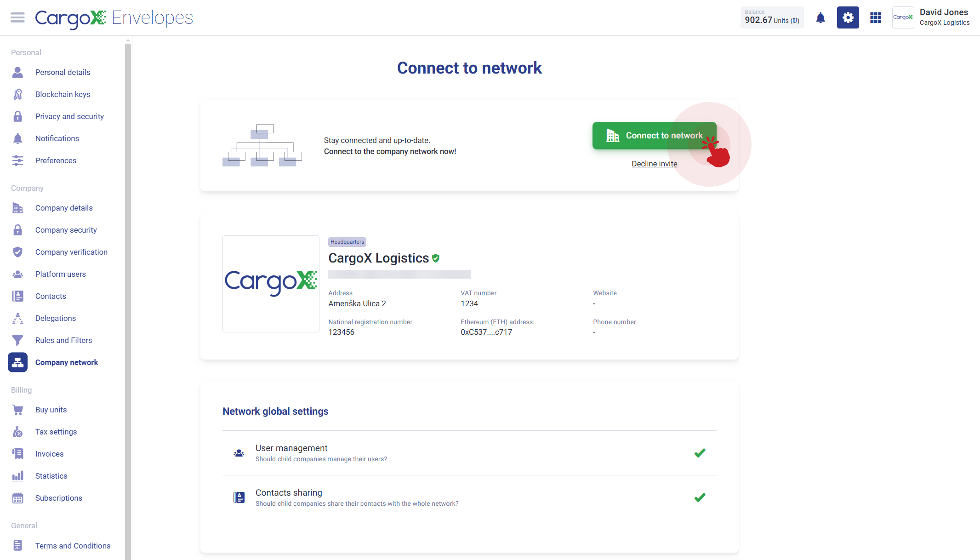The image size is (980, 560).
Task: Click the Decline invite link
Action: pyautogui.click(x=654, y=164)
